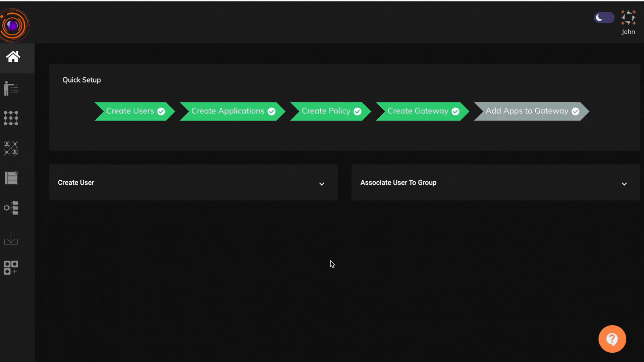Click the Home navigation icon
Image resolution: width=644 pixels, height=362 pixels.
pyautogui.click(x=13, y=56)
